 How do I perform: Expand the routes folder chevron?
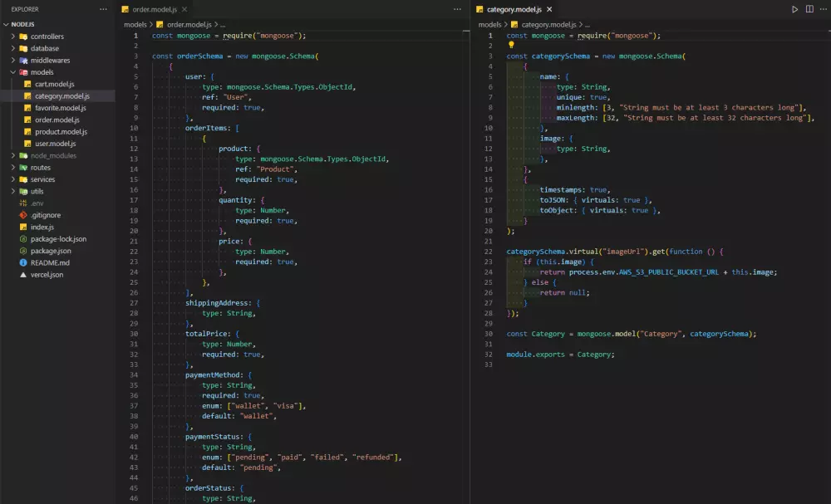pyautogui.click(x=13, y=167)
